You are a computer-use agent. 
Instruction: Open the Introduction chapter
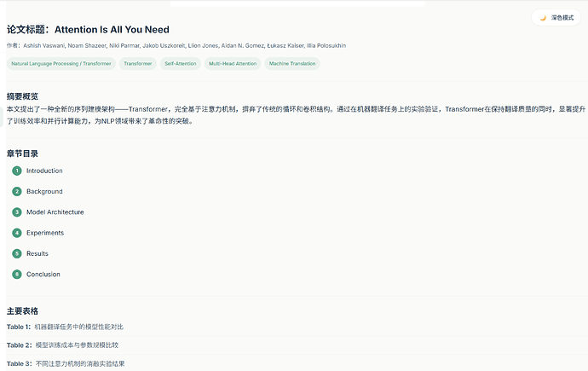tap(44, 171)
